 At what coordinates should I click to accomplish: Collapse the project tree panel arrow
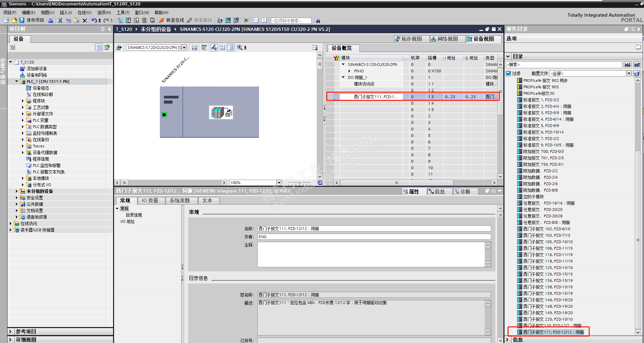tap(109, 29)
